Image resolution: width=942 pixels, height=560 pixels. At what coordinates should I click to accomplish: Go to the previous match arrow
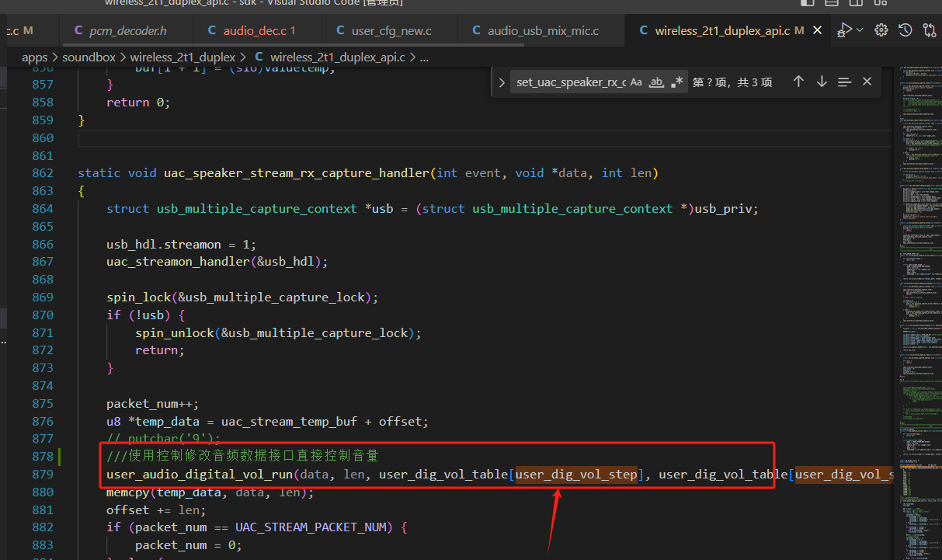[x=798, y=82]
